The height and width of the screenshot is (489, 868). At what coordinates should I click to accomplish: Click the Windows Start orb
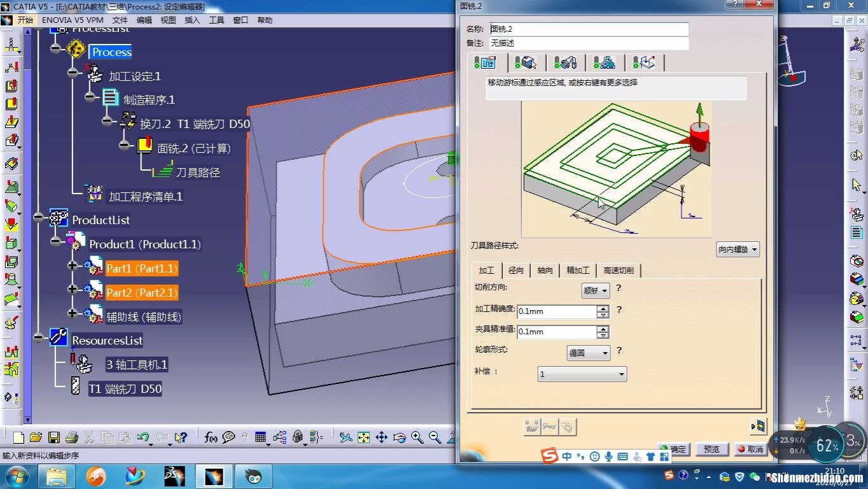17,476
